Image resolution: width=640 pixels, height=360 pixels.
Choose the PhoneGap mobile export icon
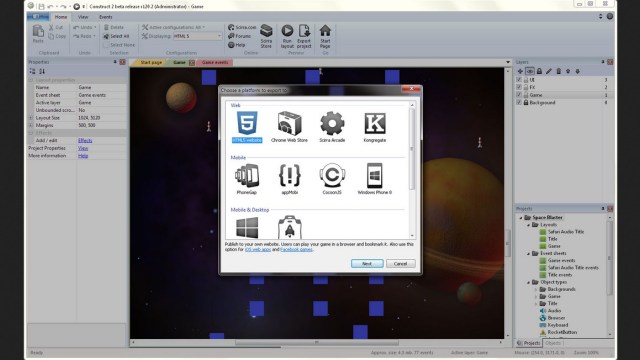coord(247,179)
